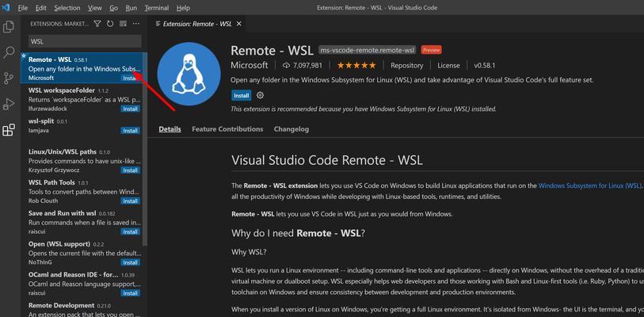Viewport: 644px width, 317px height.
Task: Open the Run menu
Action: coord(131,8)
